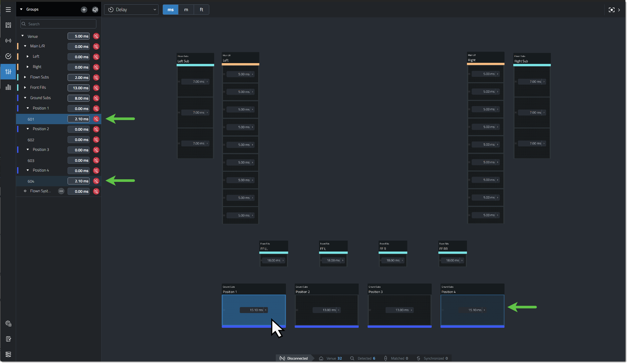Open the meter grid sidebar icon
The width and height of the screenshot is (628, 364).
tap(8, 87)
